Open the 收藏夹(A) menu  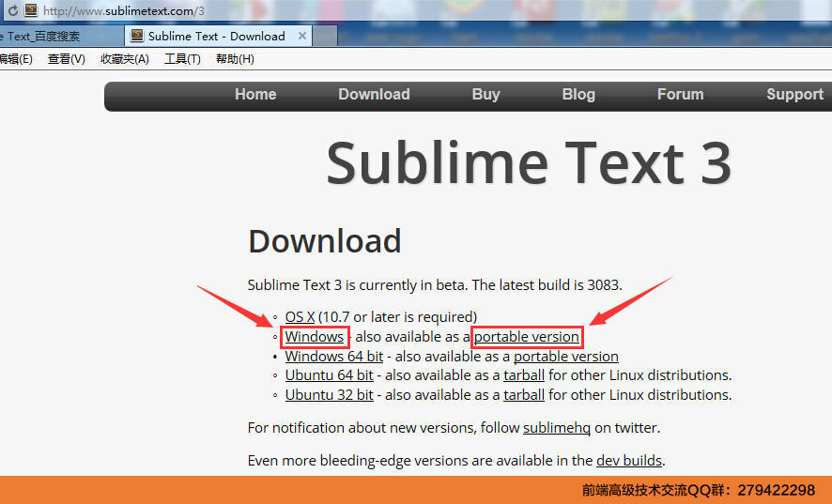[x=125, y=59]
